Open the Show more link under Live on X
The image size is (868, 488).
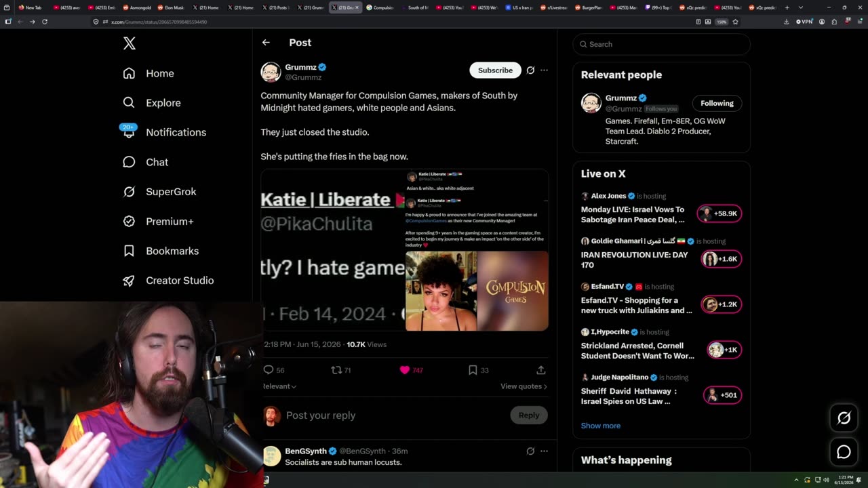pyautogui.click(x=600, y=426)
